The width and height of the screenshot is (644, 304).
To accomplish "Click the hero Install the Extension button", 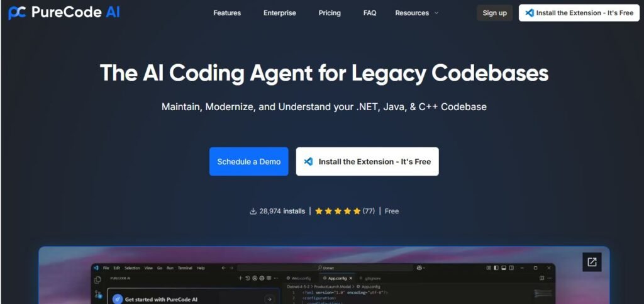I will pyautogui.click(x=367, y=162).
